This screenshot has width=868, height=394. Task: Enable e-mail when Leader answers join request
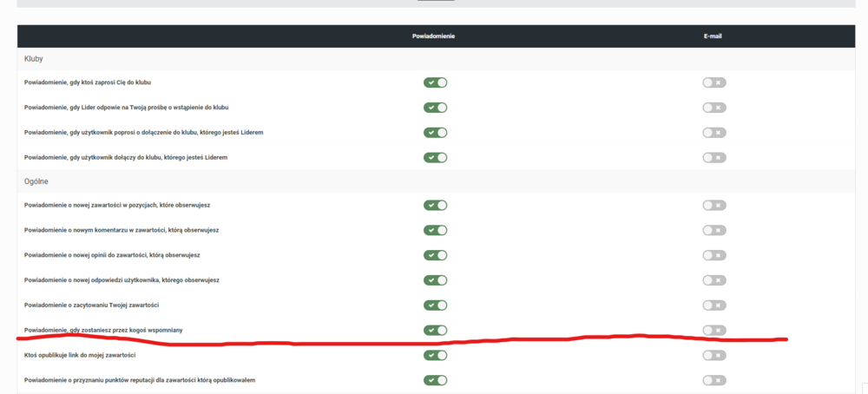[714, 108]
